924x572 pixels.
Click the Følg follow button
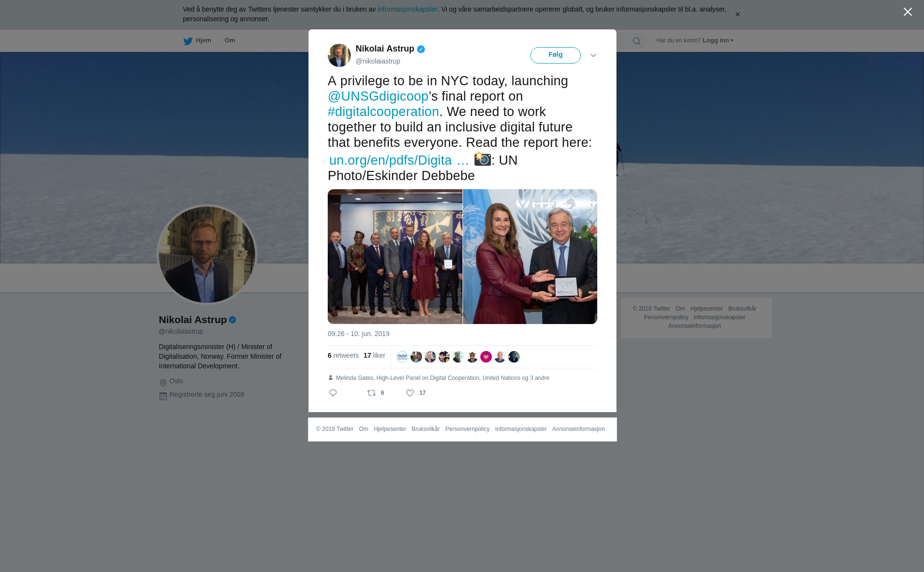pyautogui.click(x=555, y=55)
